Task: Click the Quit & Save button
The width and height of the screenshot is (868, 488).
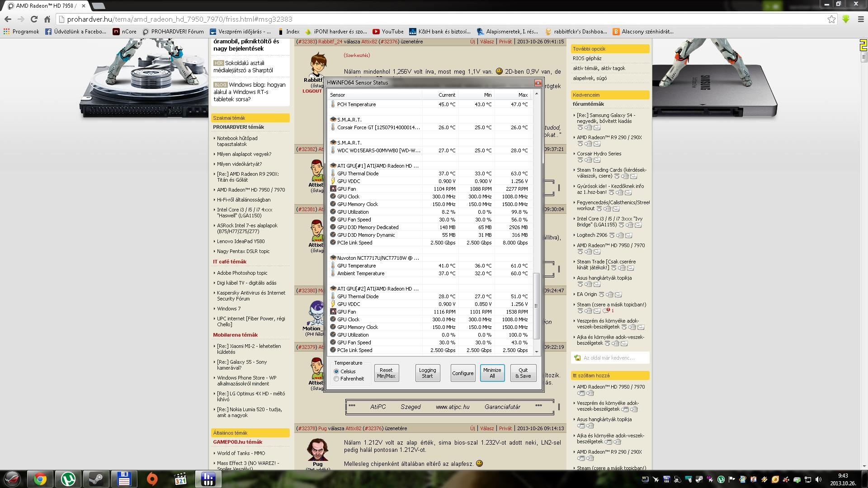Action: pyautogui.click(x=523, y=373)
